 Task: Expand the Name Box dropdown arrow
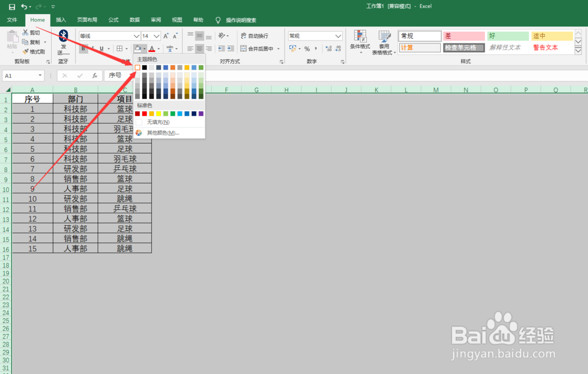coord(40,75)
